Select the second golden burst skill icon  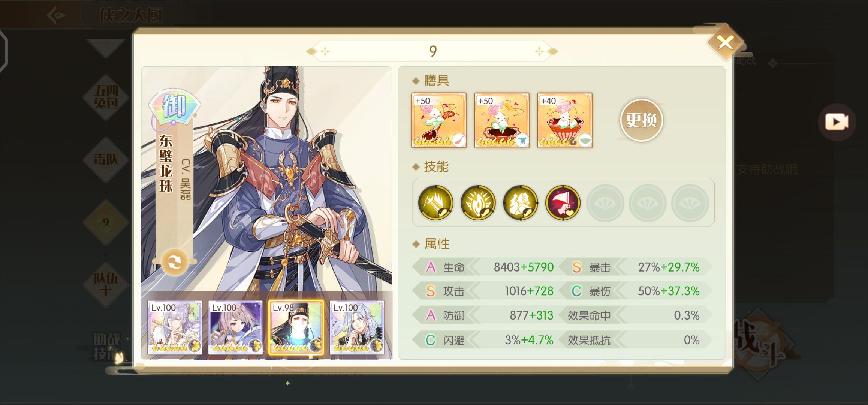point(478,203)
